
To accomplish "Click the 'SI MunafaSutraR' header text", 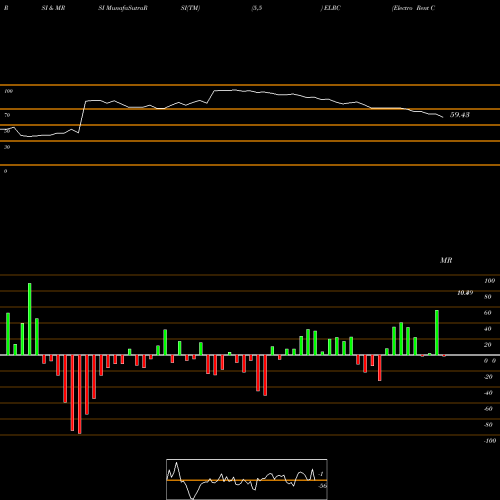I will [123, 8].
